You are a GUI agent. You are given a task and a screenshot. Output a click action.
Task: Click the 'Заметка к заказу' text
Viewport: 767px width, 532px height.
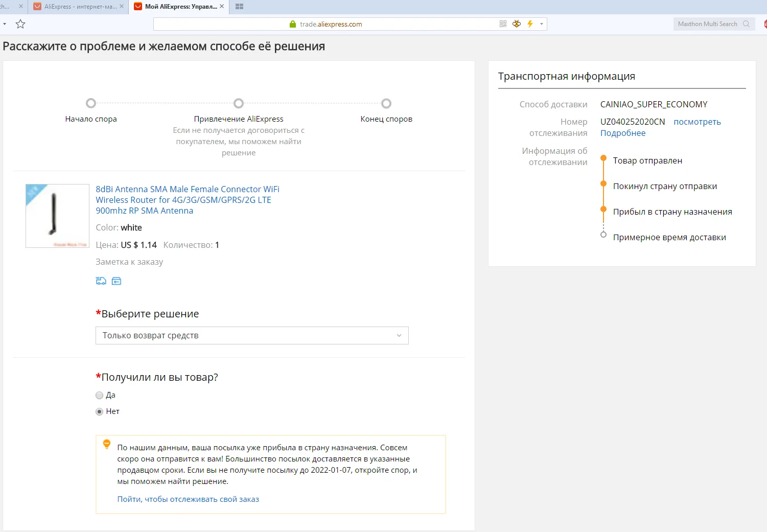tap(129, 262)
